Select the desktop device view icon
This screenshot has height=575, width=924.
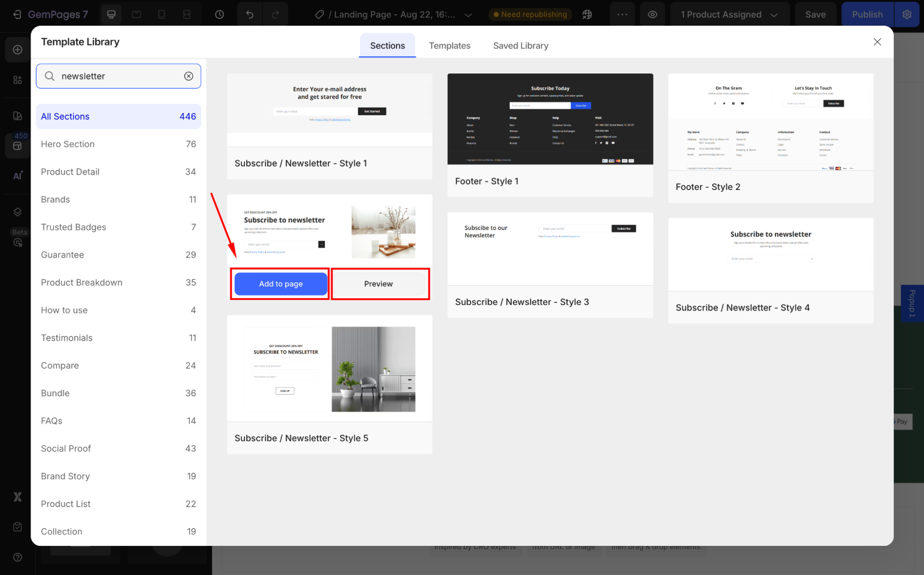111,14
